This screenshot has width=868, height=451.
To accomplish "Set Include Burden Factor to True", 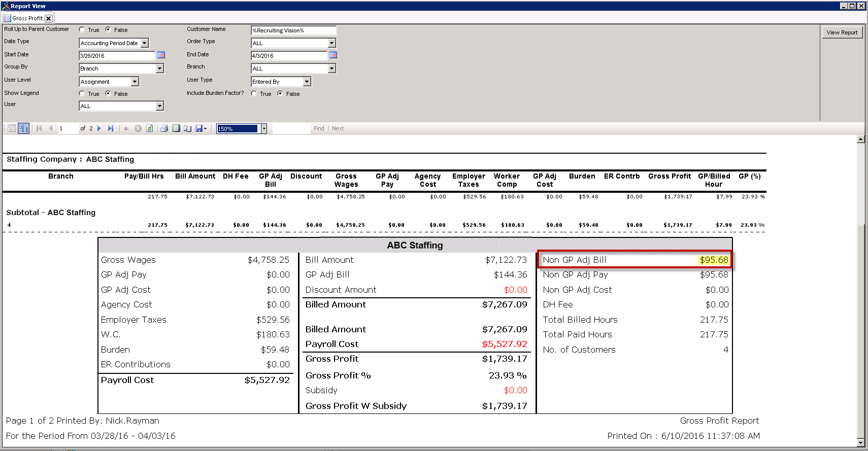I will pyautogui.click(x=254, y=93).
